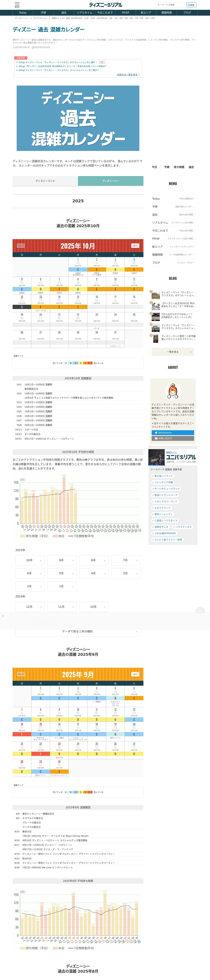The width and height of the screenshot is (210, 980).
Task: Open the 那須ハイランドパーク link chip
Action: pos(165,495)
